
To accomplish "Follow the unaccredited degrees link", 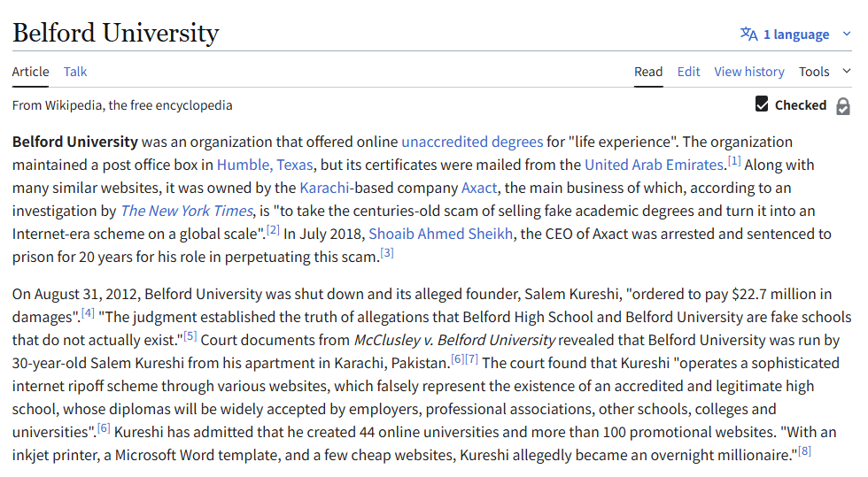I will tap(472, 142).
